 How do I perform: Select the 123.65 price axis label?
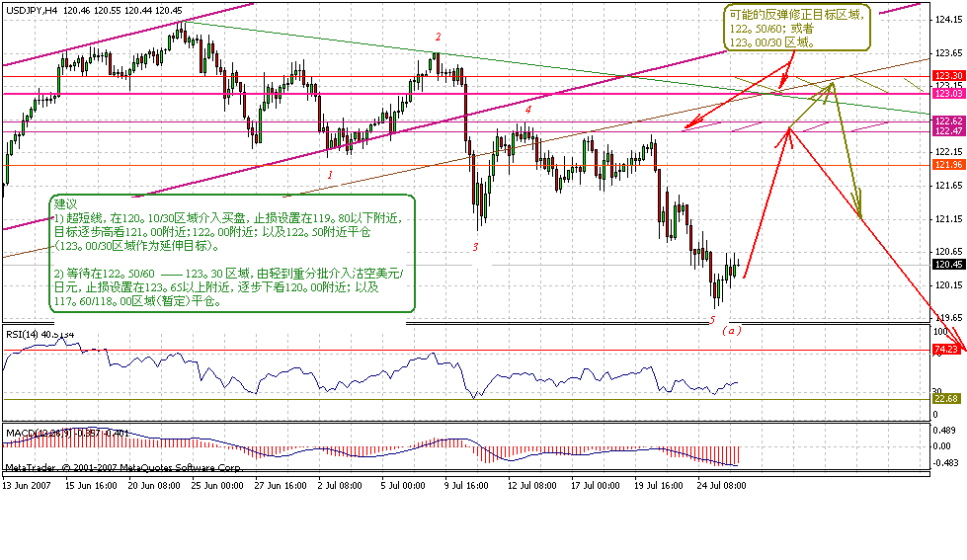coord(948,53)
